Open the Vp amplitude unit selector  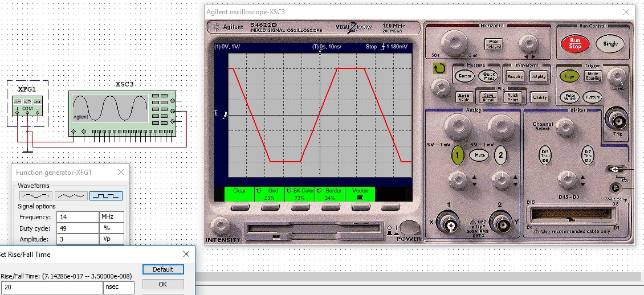point(111,239)
